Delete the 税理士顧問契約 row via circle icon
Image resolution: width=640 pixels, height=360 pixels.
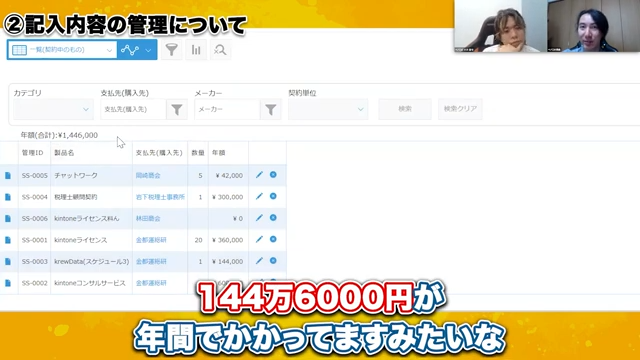point(273,196)
